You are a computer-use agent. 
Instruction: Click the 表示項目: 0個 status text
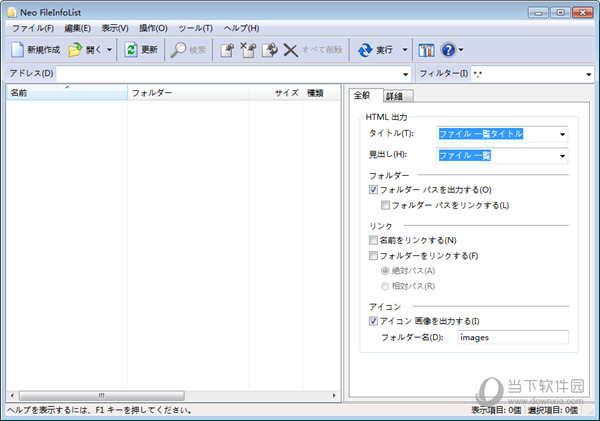coord(496,410)
